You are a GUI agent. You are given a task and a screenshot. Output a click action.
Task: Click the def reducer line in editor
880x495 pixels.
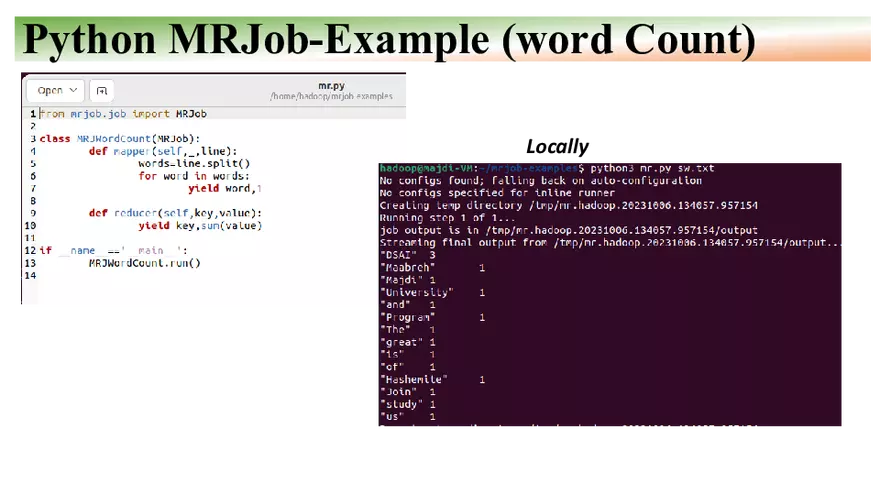[x=174, y=213]
